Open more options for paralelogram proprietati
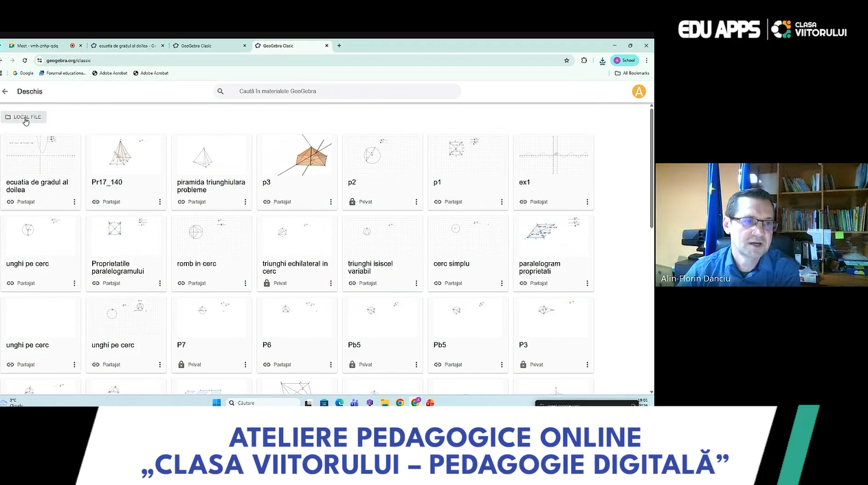 tap(588, 283)
